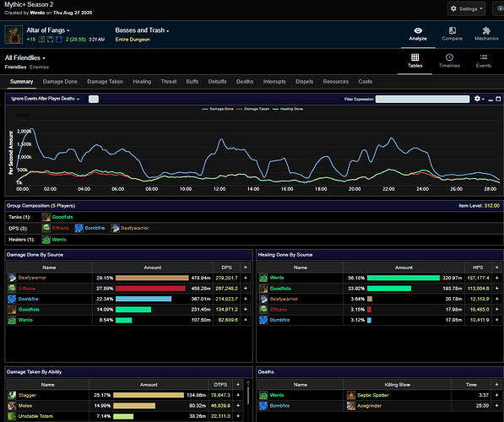Switch to the Healing tab
The image size is (504, 422).
point(142,82)
